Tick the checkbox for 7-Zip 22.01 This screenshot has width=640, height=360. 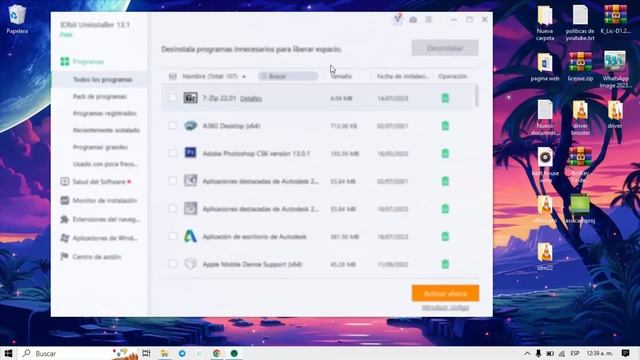tap(173, 98)
